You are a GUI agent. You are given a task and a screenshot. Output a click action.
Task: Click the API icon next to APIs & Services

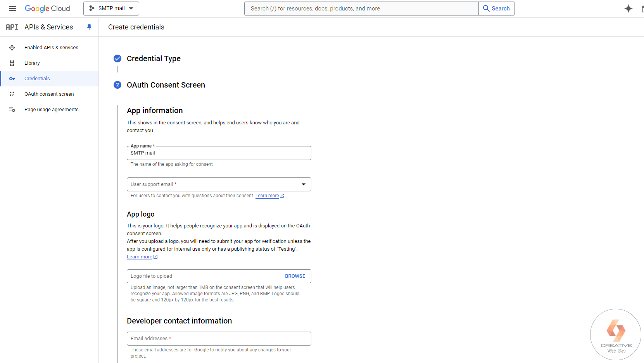click(12, 27)
